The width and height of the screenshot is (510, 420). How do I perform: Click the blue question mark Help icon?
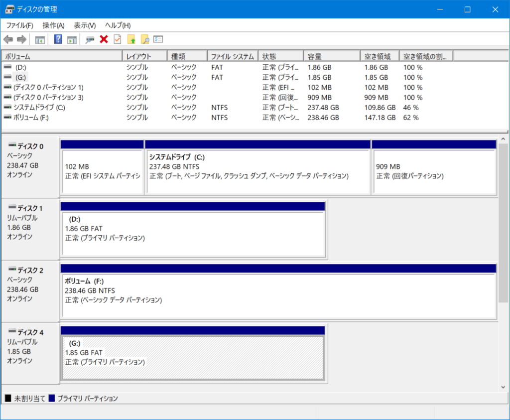[x=58, y=39]
